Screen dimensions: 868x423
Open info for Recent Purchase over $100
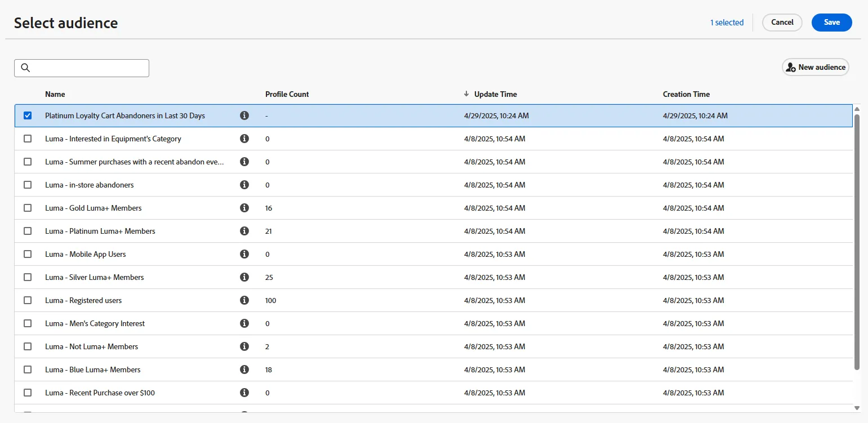244,393
